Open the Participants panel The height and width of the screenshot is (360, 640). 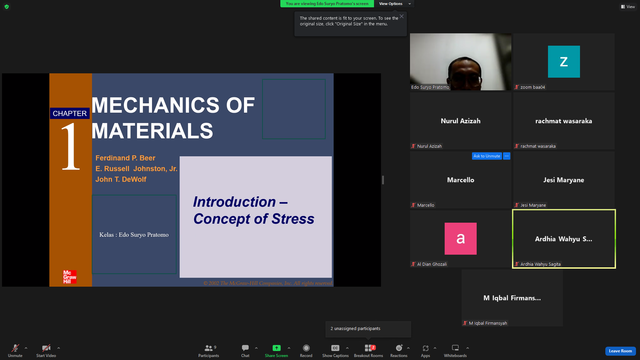coord(209,350)
